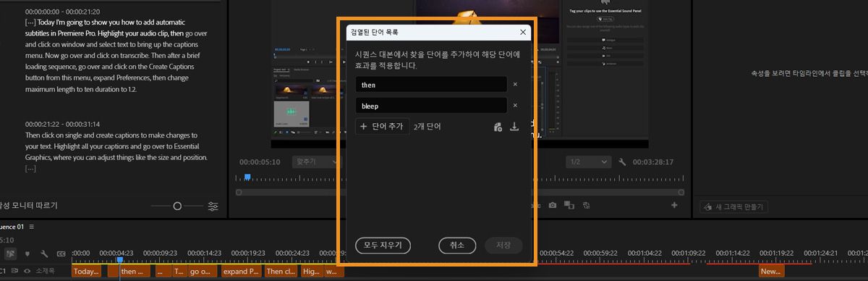
Task: Click the 00:00:21:22 - 00:00:31:14 timestamp
Action: tap(62, 125)
